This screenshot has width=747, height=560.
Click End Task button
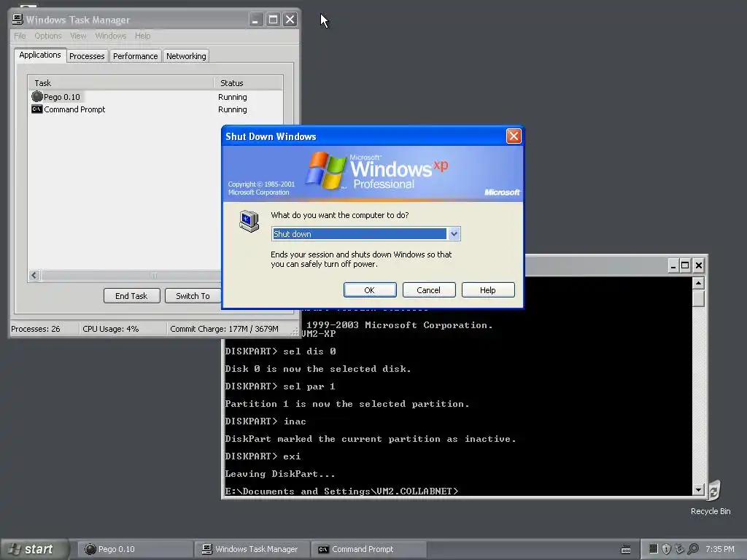131,296
